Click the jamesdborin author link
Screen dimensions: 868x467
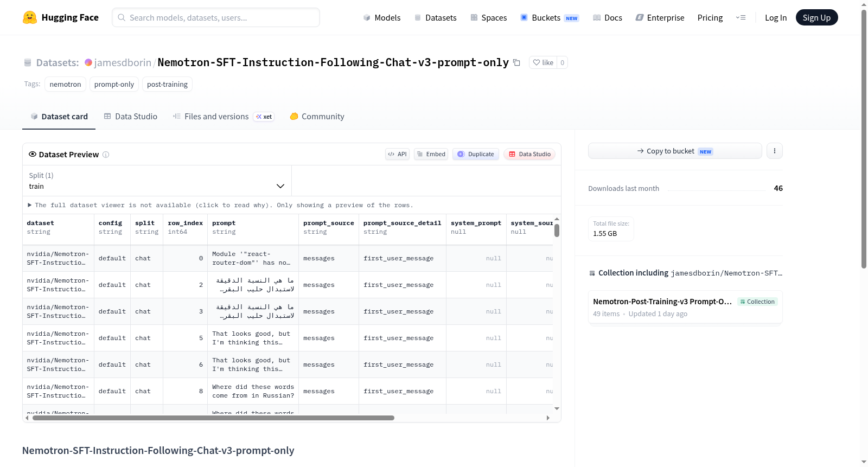[123, 63]
